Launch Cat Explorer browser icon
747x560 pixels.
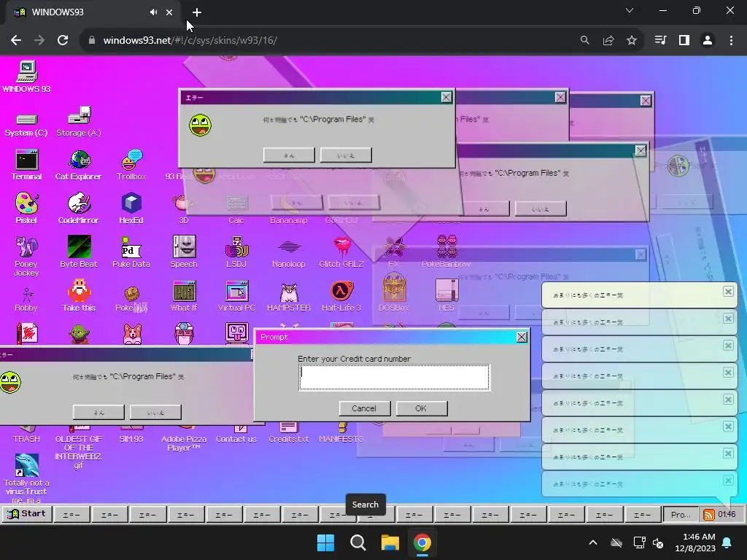click(79, 165)
